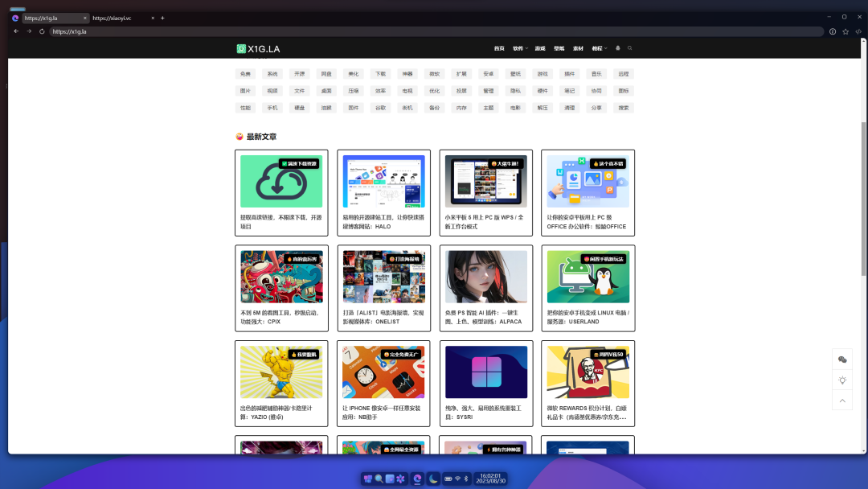
Task: Select the 性能 tag
Action: tap(245, 108)
